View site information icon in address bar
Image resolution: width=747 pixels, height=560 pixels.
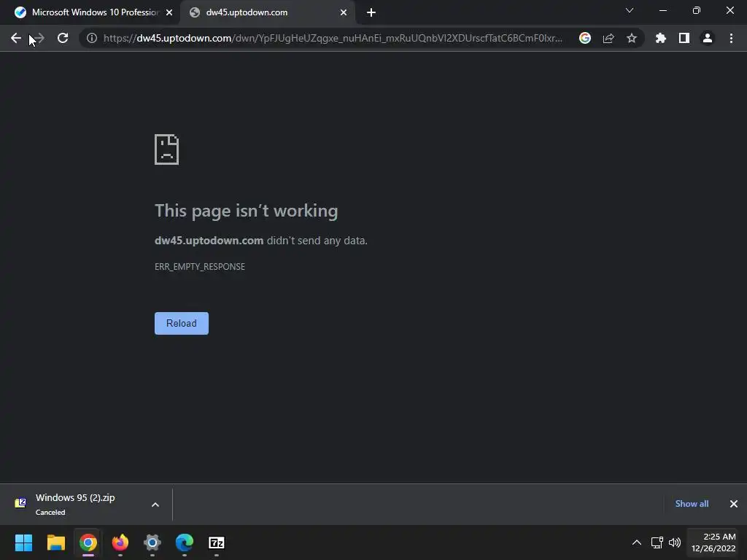click(x=92, y=38)
